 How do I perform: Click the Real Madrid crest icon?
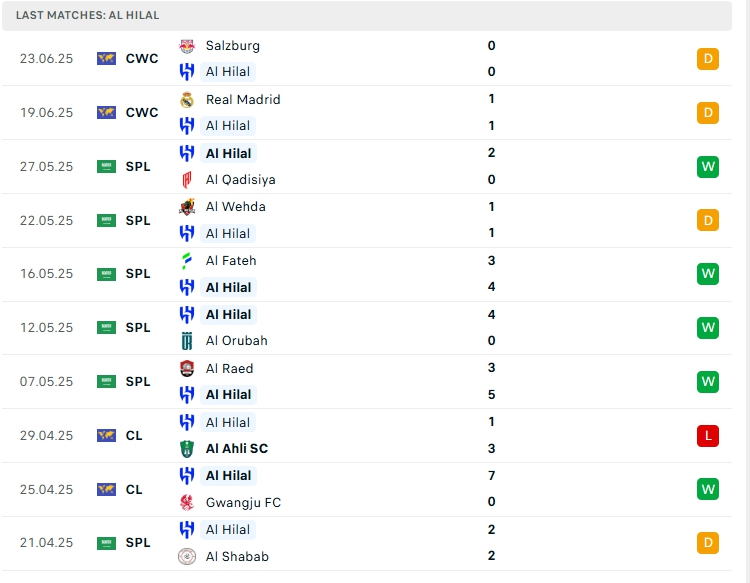coord(187,100)
